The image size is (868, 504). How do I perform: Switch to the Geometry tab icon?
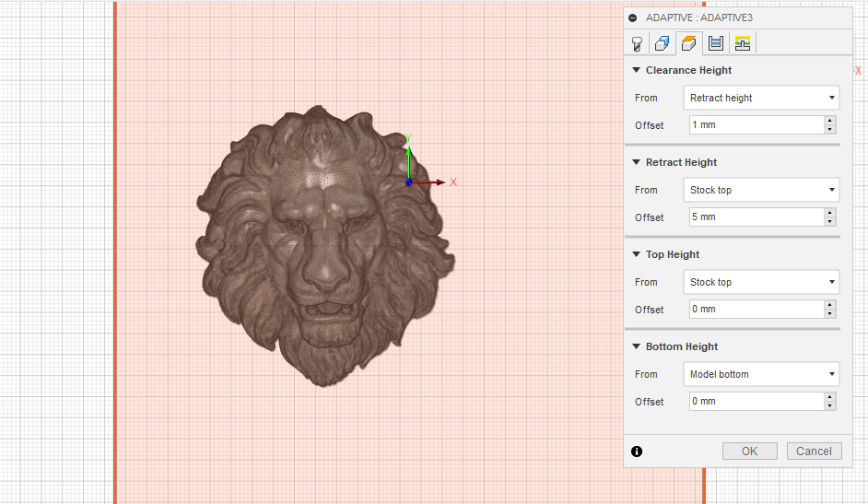pyautogui.click(x=662, y=43)
